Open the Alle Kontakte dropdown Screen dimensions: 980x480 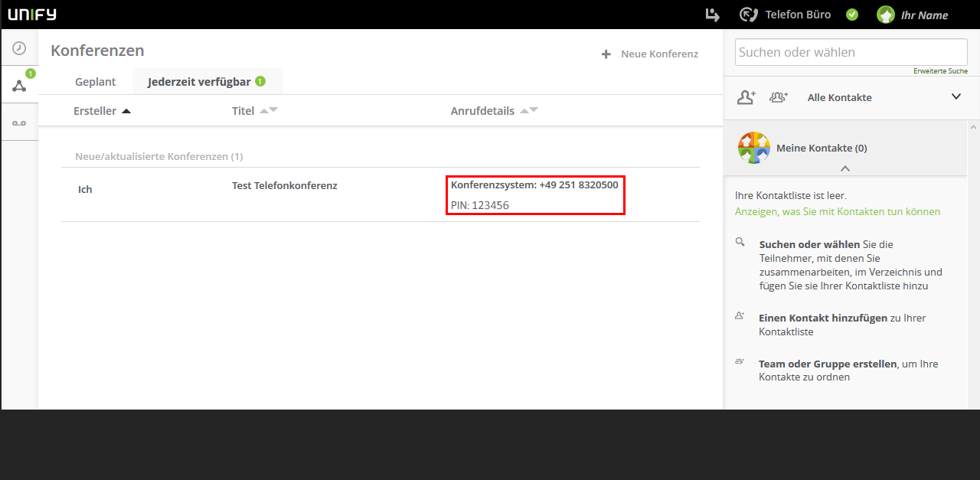tap(955, 96)
